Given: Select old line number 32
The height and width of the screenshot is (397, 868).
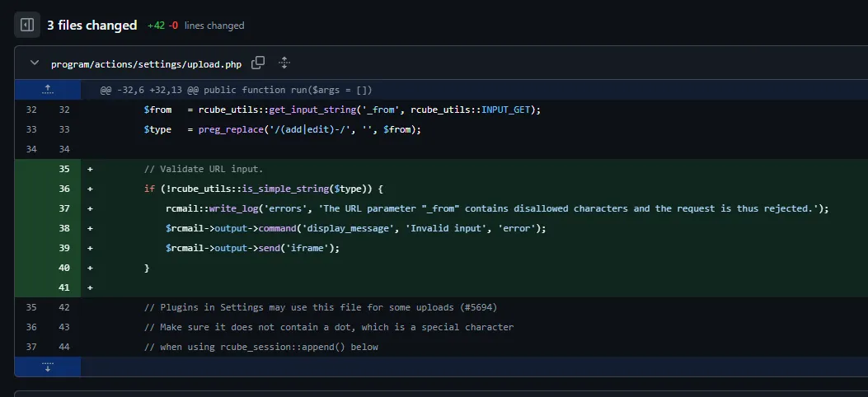Looking at the screenshot, I should pyautogui.click(x=31, y=110).
